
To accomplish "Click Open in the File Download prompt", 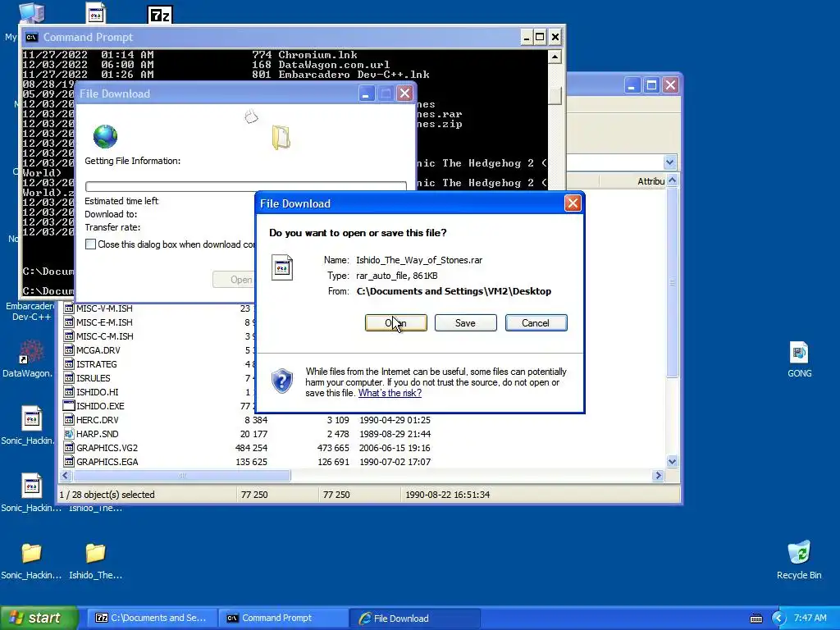I will (x=396, y=323).
